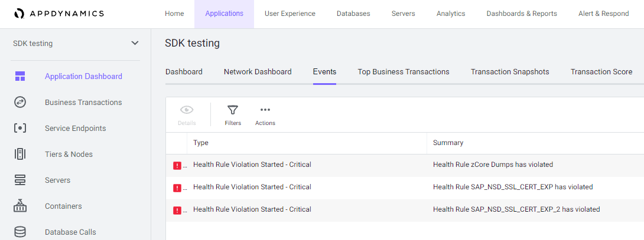Select the Applications top menu

coord(225,14)
